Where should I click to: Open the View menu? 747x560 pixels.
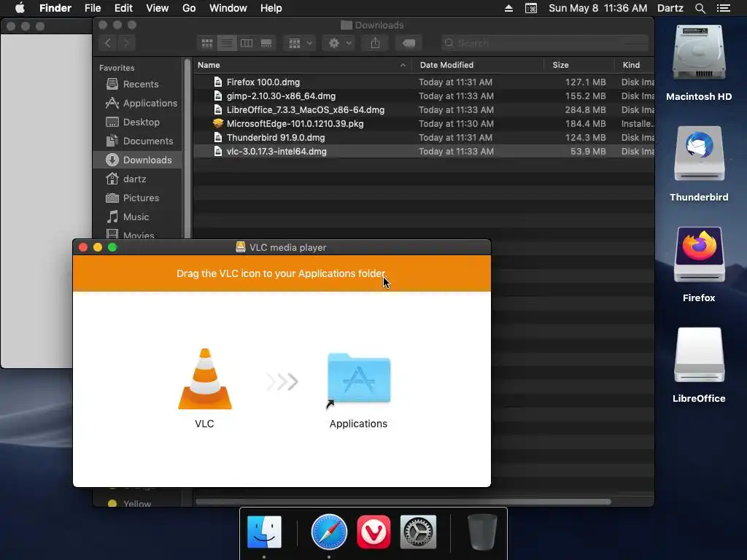click(158, 8)
